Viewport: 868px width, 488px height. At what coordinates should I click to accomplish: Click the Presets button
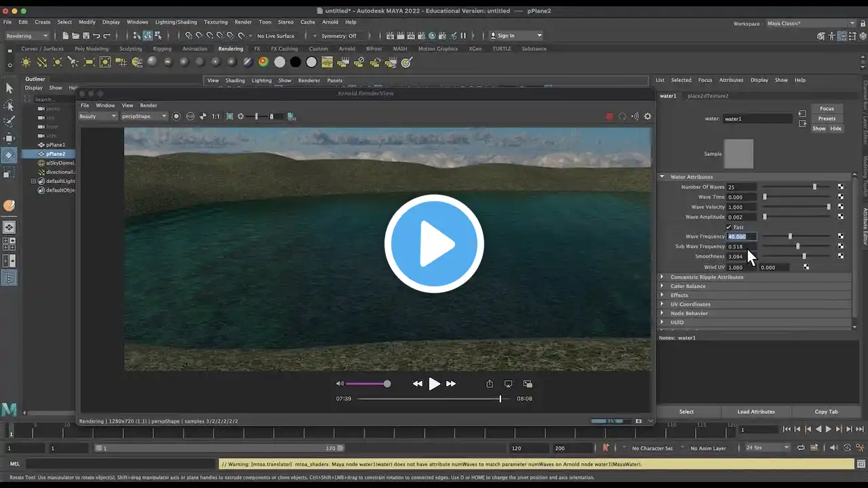827,119
